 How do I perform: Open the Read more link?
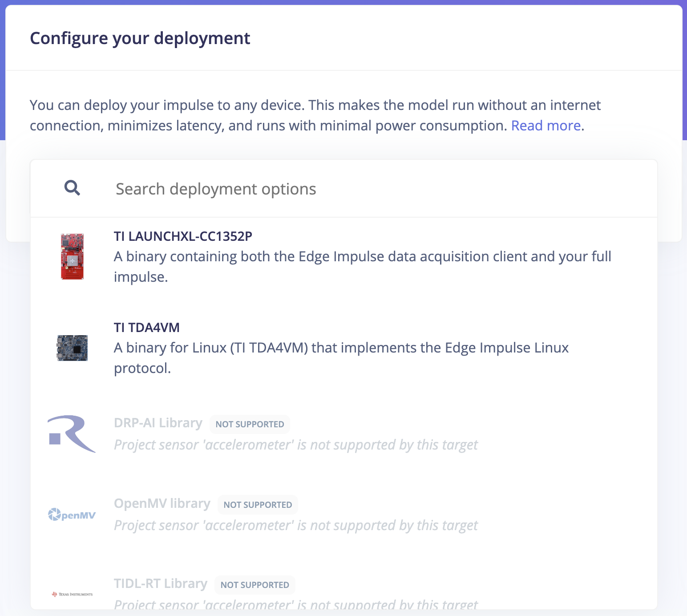click(546, 126)
